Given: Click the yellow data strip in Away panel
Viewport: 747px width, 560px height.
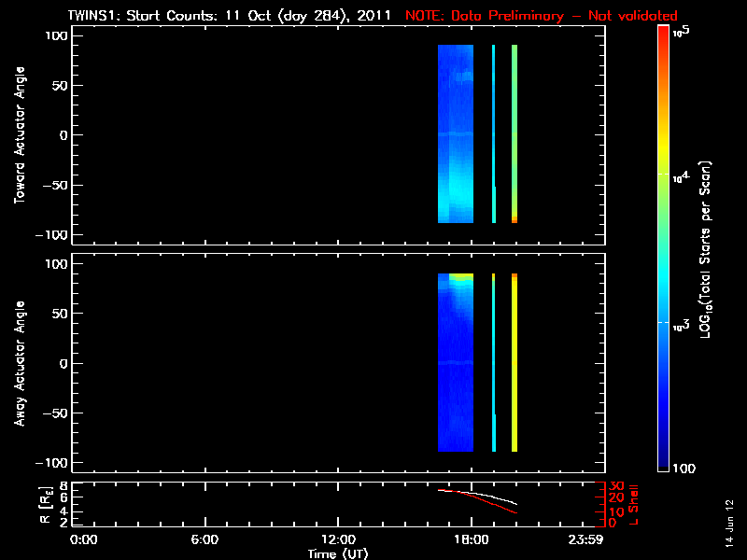Looking at the screenshot, I should click(514, 362).
